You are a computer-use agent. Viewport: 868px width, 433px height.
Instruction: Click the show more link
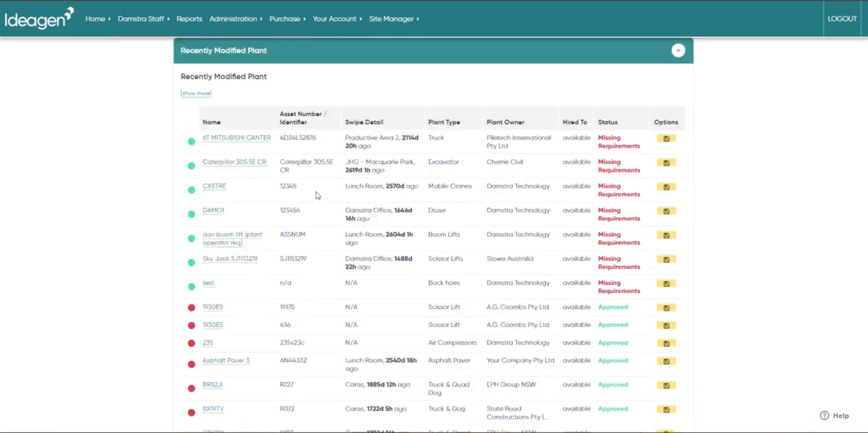(x=196, y=93)
